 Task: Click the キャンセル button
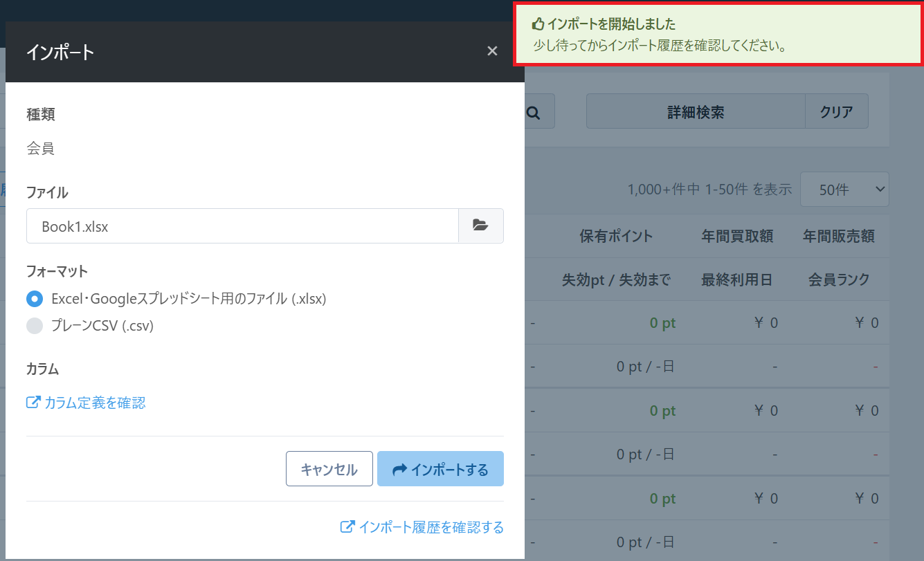pyautogui.click(x=329, y=469)
